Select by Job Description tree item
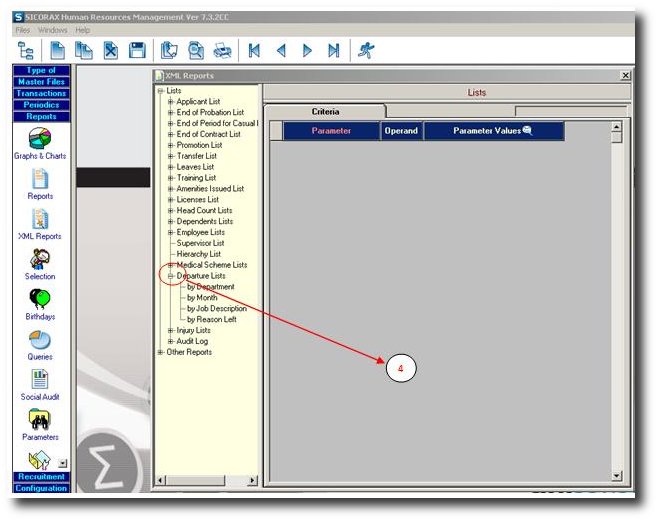658x521 pixels. tap(216, 309)
